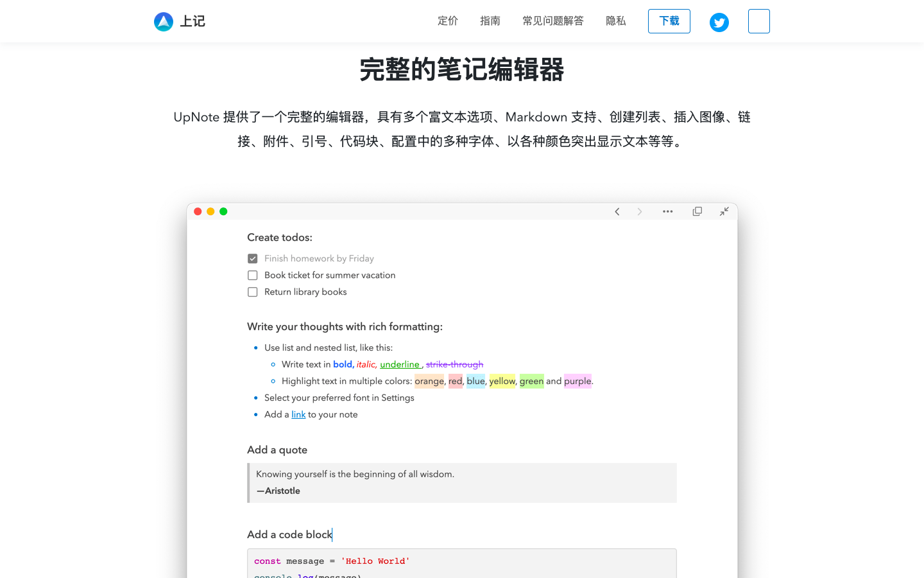The width and height of the screenshot is (924, 578).
Task: Click the 上记 brand name text
Action: click(193, 21)
